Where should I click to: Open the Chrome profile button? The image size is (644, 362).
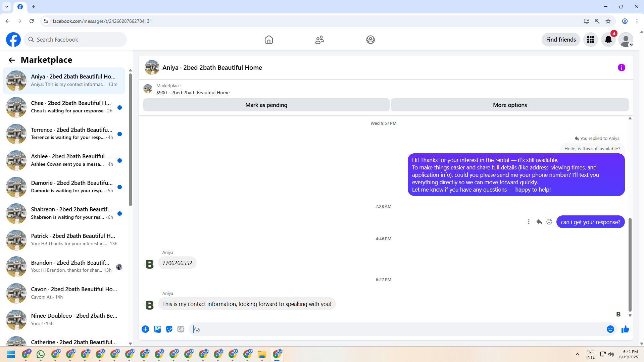[625, 21]
